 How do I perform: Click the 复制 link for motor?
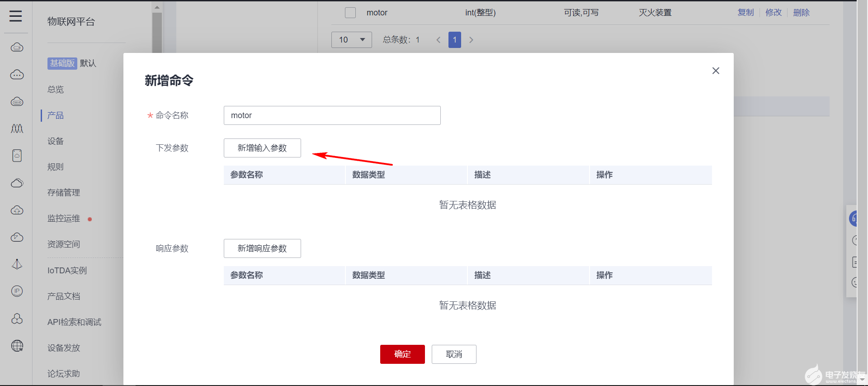tap(745, 13)
